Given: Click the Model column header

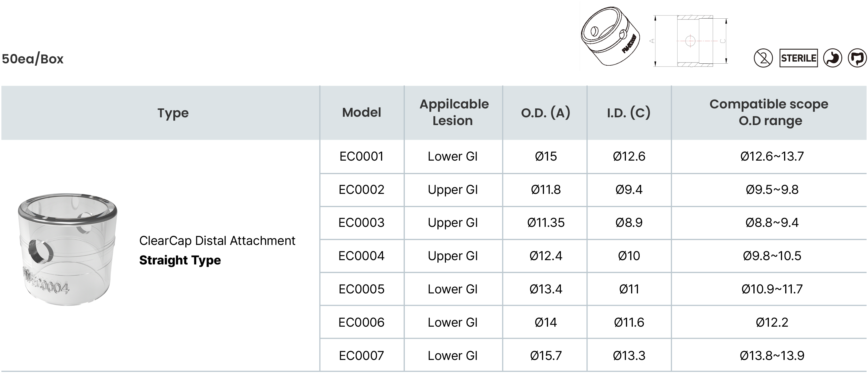Looking at the screenshot, I should click(362, 113).
